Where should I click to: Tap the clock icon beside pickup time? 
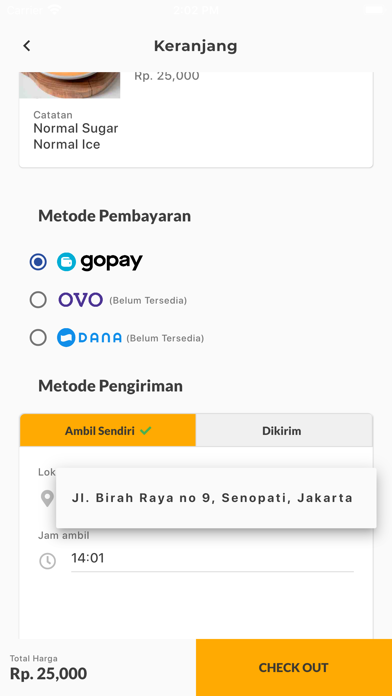tap(48, 561)
